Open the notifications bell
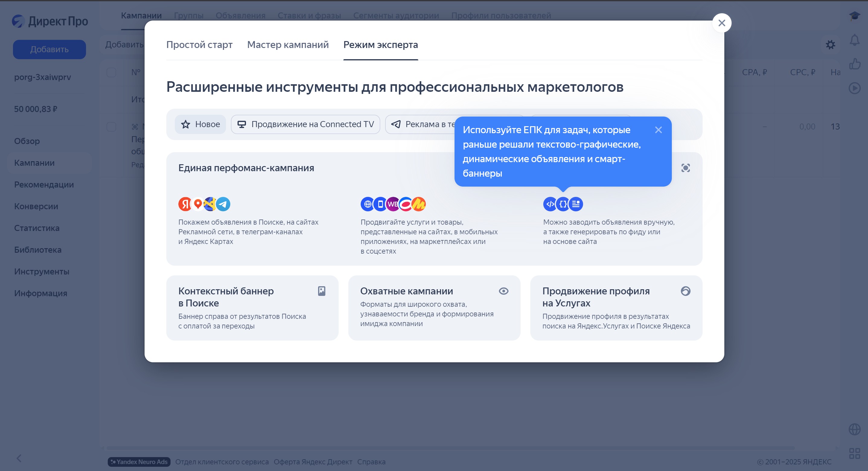Screen dimensions: 868x471 [854, 40]
